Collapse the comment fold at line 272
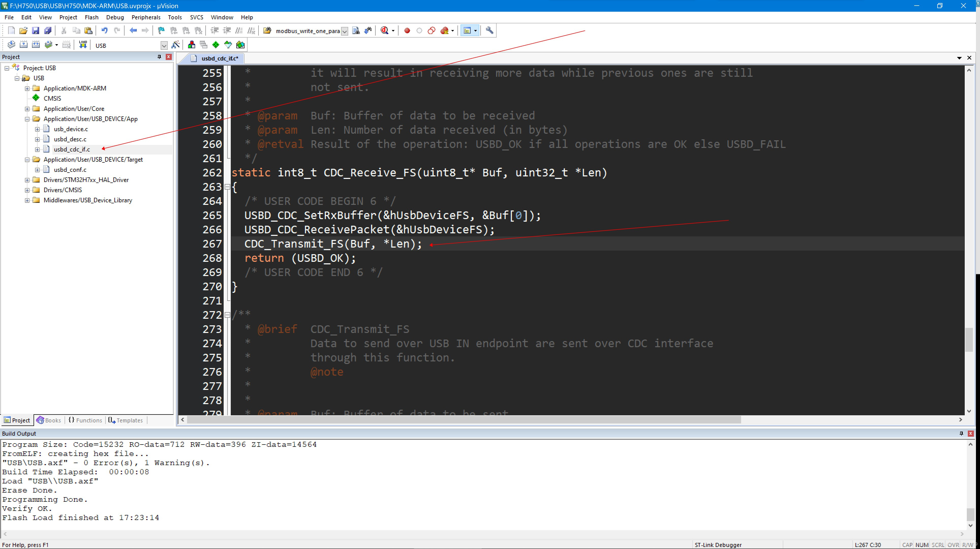Screen dimensions: 980x549 (x=227, y=315)
